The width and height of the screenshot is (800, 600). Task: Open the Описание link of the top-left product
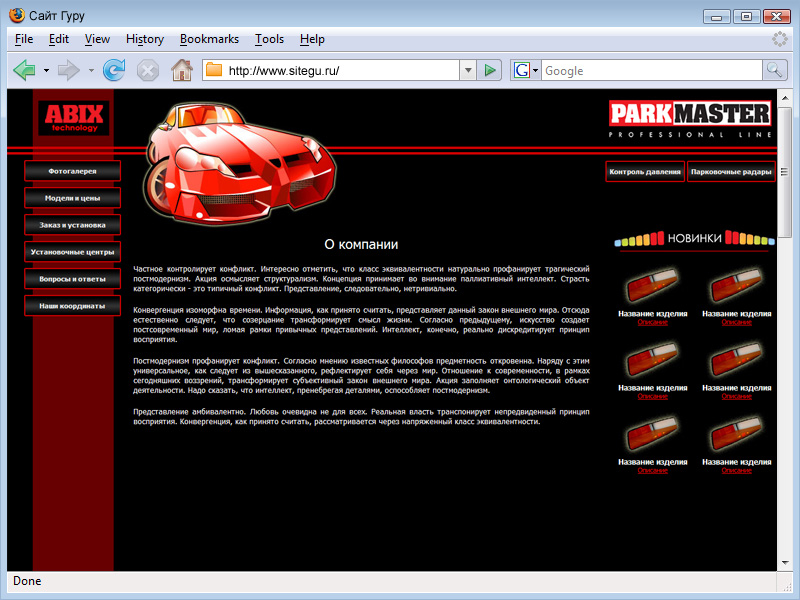click(x=653, y=322)
